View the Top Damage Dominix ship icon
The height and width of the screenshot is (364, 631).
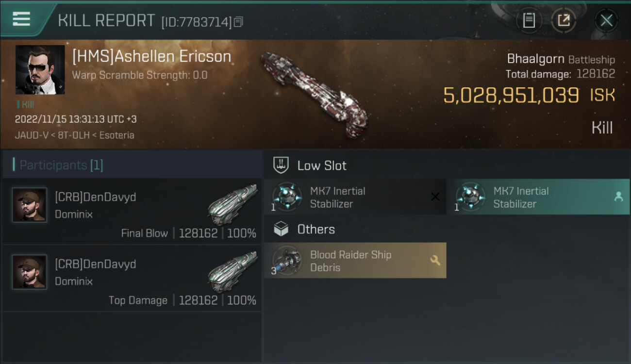point(232,271)
